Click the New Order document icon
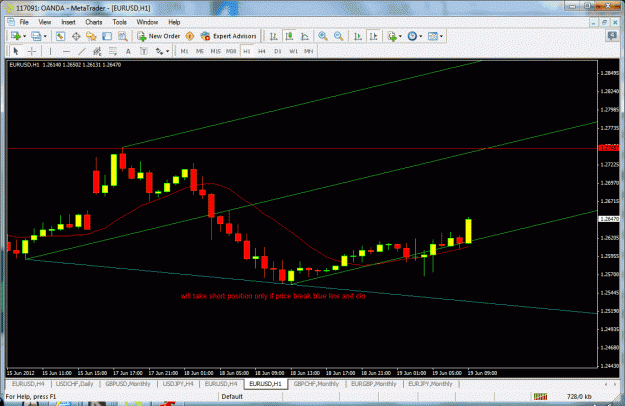 141,36
